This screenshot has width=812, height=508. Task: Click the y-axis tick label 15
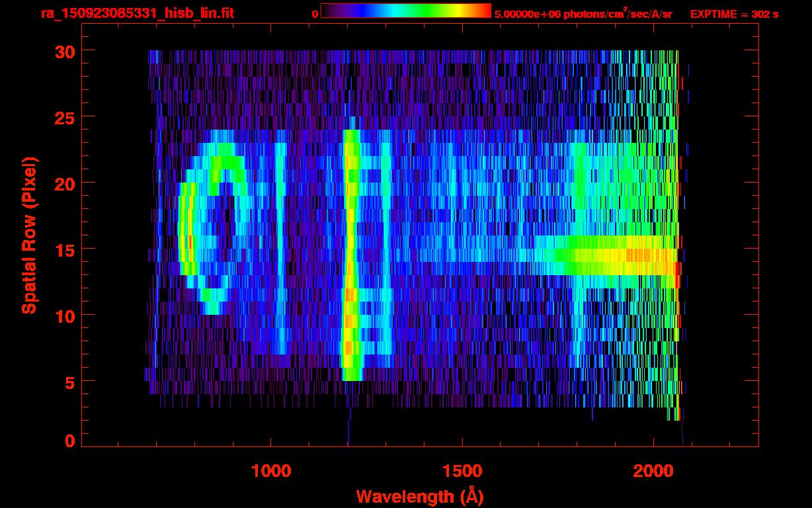tap(65, 249)
